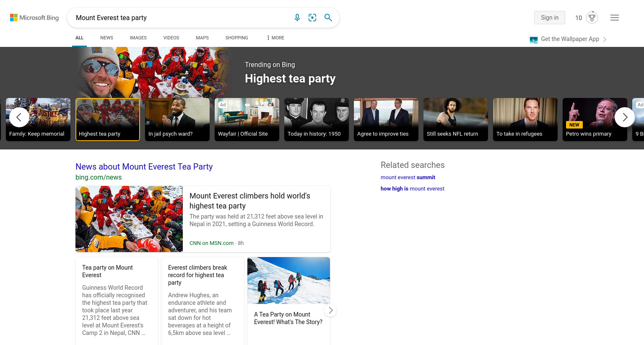This screenshot has width=644, height=345.
Task: Click the Related searches heading
Action: point(413,165)
